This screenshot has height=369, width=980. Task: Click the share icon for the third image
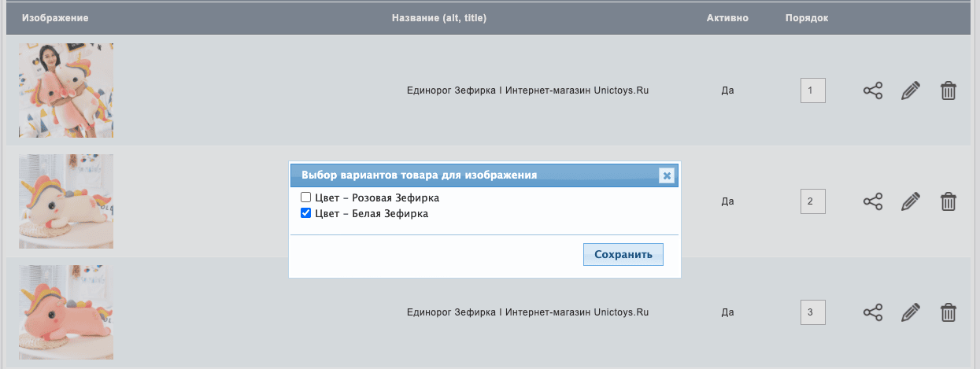872,312
